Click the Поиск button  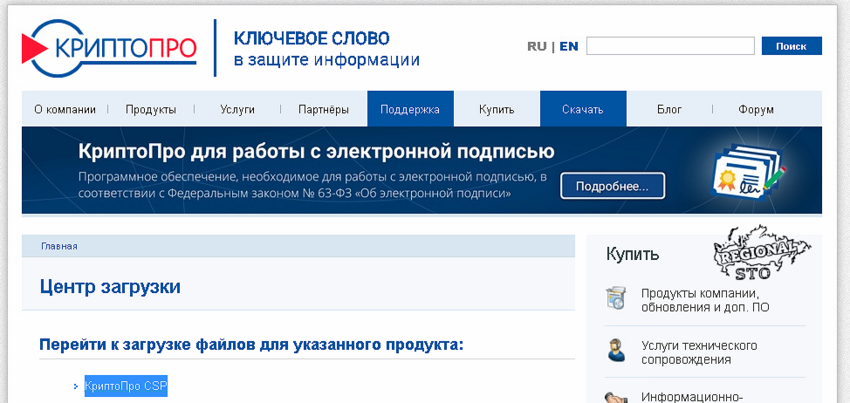(x=791, y=46)
